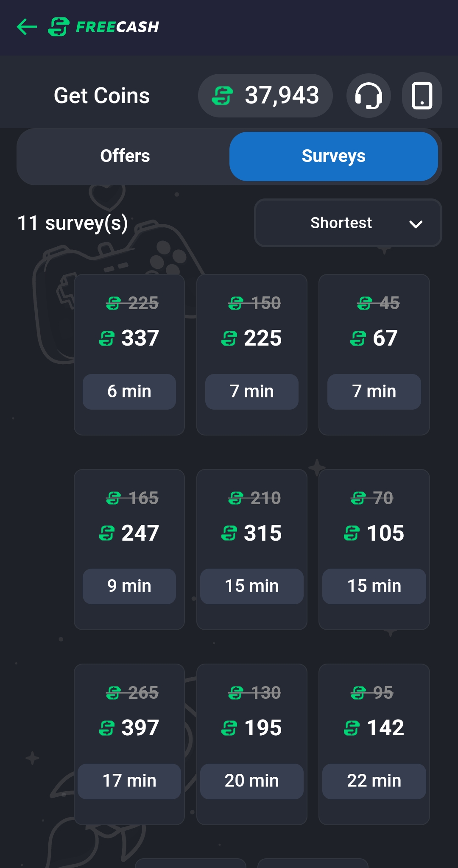
Task: Start the 6 min survey
Action: (x=129, y=391)
